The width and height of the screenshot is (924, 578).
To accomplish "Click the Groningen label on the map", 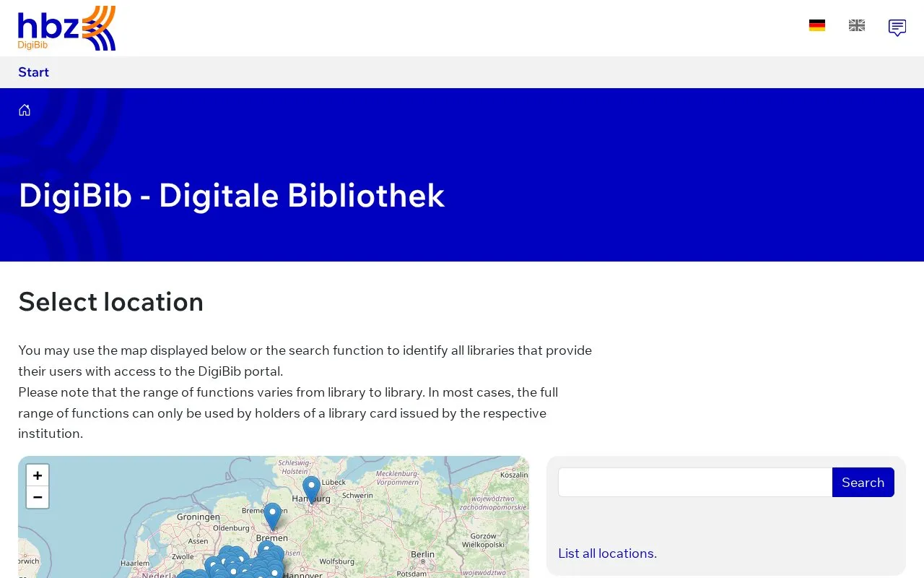I will 199,517.
